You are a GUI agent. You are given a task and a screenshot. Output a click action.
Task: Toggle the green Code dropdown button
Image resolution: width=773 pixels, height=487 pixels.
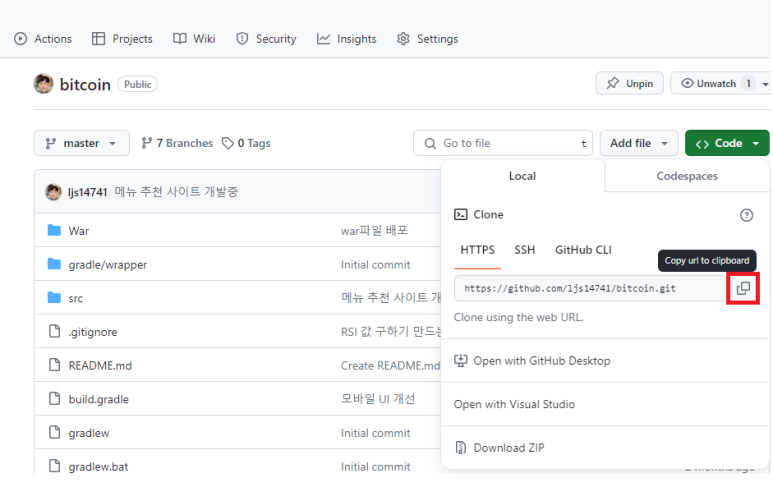pos(727,143)
